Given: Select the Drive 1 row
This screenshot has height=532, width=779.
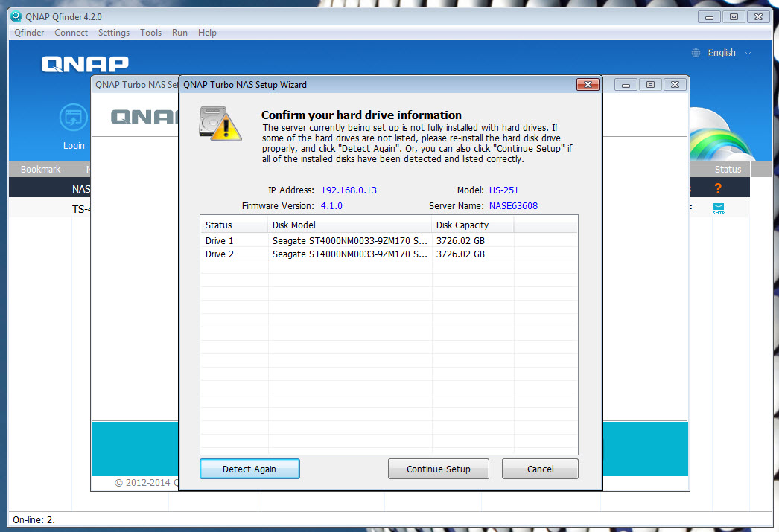Looking at the screenshot, I should (389, 240).
